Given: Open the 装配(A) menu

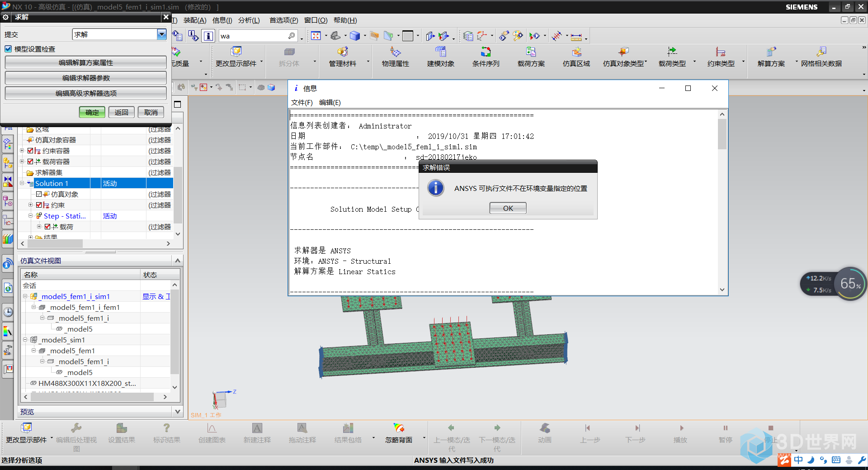Looking at the screenshot, I should (195, 20).
